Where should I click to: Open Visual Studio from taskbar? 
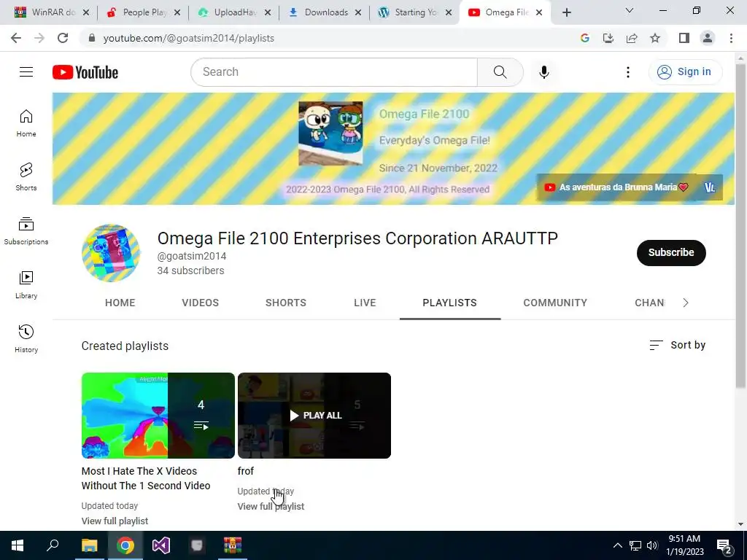[161, 545]
